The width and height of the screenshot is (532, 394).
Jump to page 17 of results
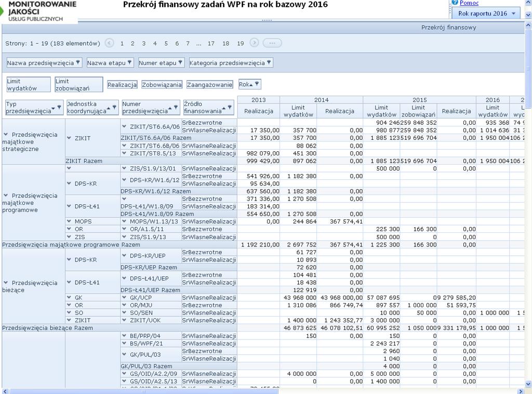[211, 44]
